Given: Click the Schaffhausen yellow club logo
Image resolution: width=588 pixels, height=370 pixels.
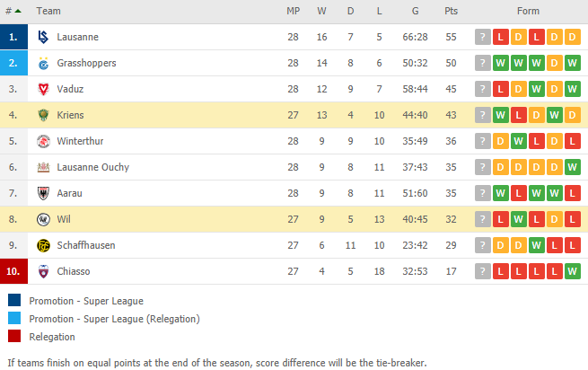Looking at the screenshot, I should pos(43,245).
